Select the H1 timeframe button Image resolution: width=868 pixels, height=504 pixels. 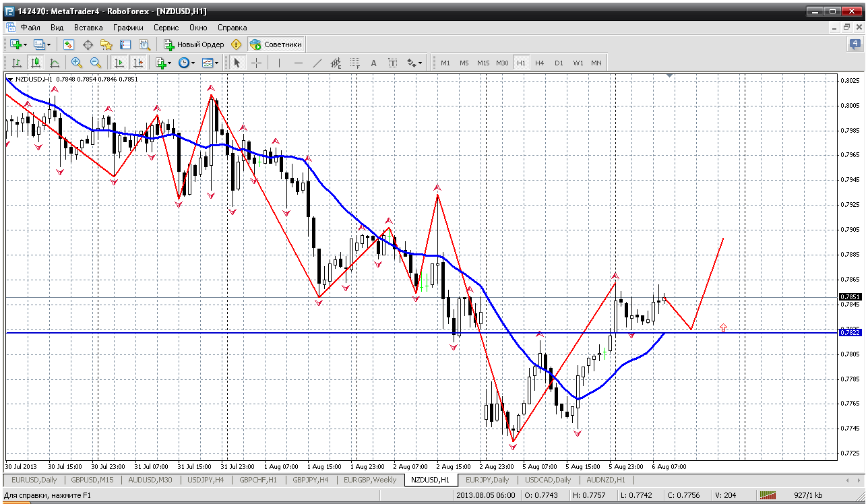pos(521,63)
